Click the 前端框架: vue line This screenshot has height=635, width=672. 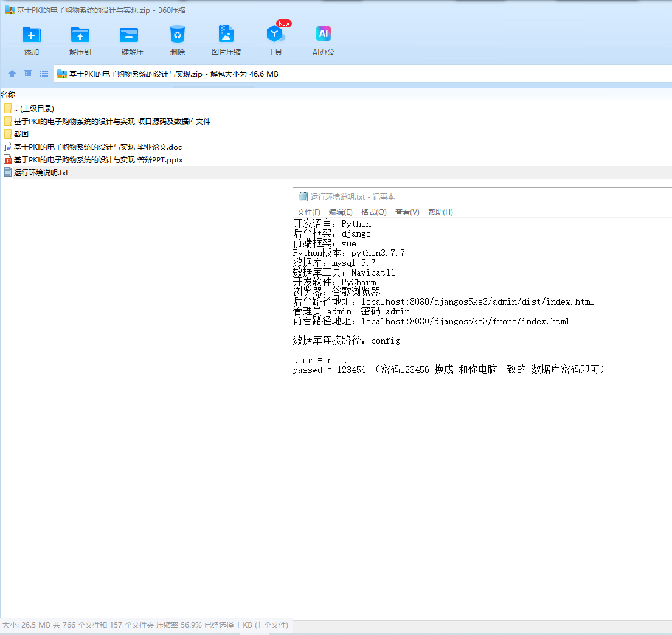[x=325, y=243]
